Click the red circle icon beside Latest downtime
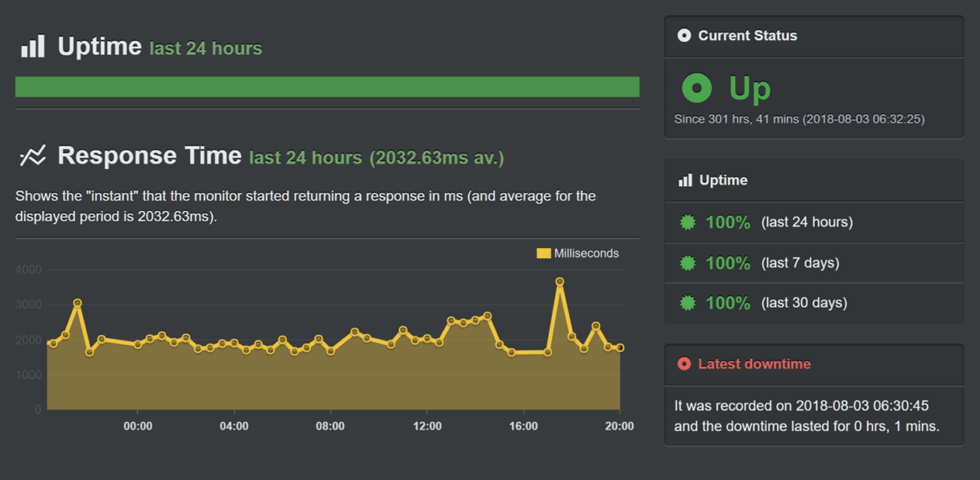This screenshot has width=980, height=480. (x=683, y=363)
